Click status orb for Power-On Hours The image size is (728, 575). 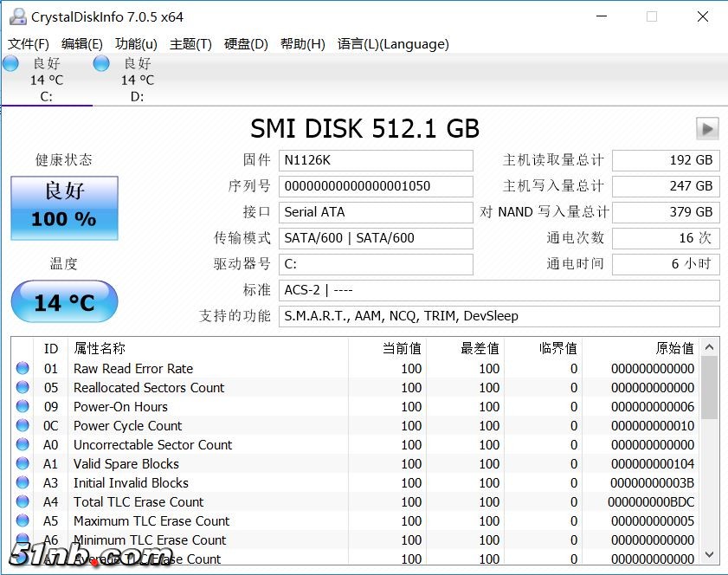point(23,407)
